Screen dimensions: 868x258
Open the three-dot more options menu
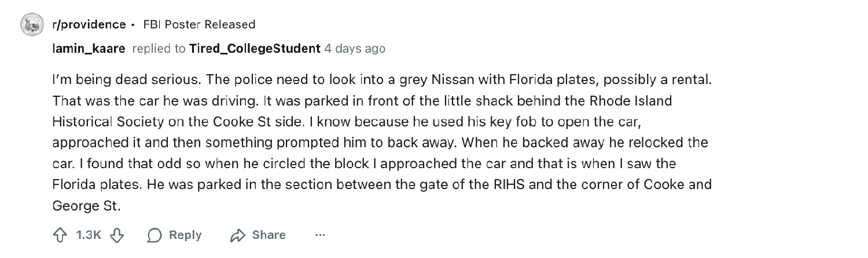(x=320, y=235)
